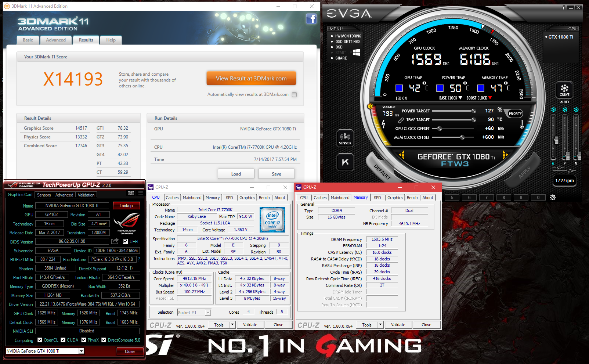Select EVGA profile slot 0
Screen dimensions: 589x364
coord(538,198)
